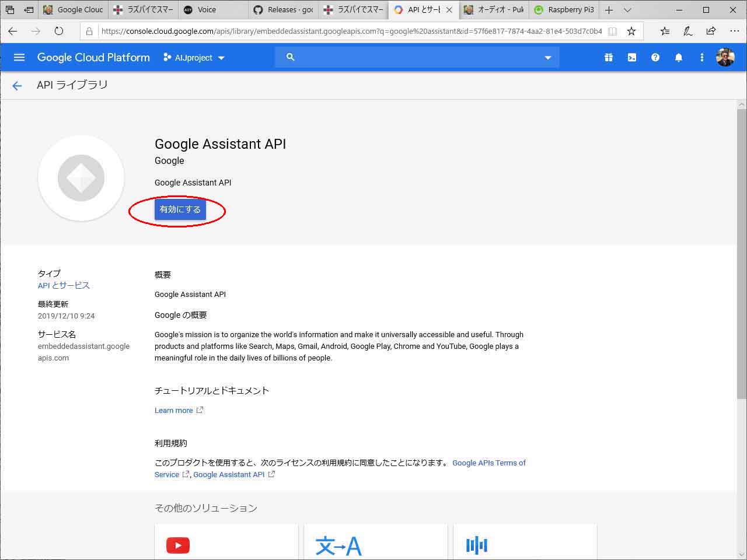The height and width of the screenshot is (560, 747).
Task: Switch to the Releases GitHub tab
Action: [284, 9]
